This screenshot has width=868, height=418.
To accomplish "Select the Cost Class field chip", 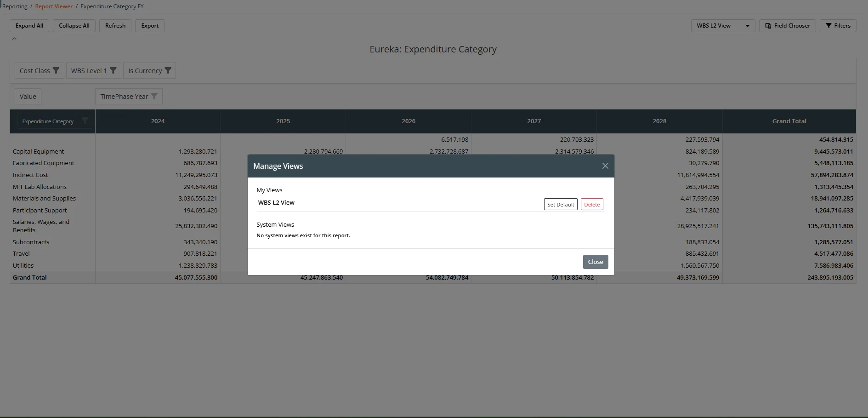I will (x=39, y=70).
